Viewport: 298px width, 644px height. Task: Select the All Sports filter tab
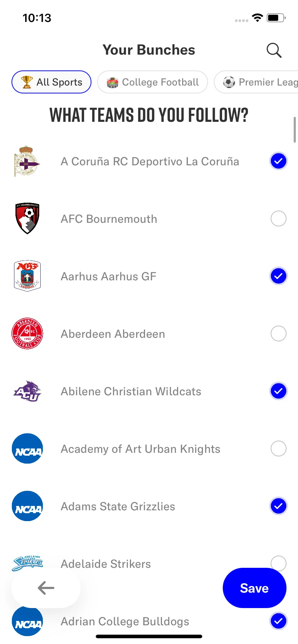pyautogui.click(x=51, y=82)
